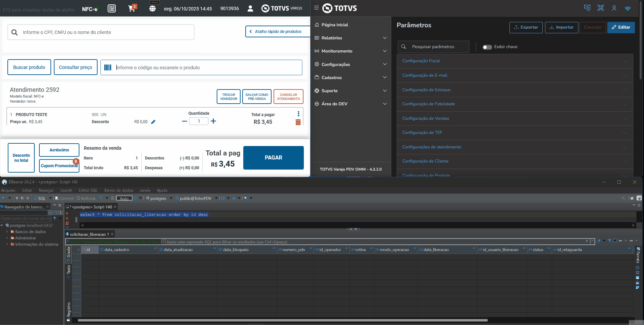
Task: Click the results grid horizontal scrollbar
Action: click(283, 320)
